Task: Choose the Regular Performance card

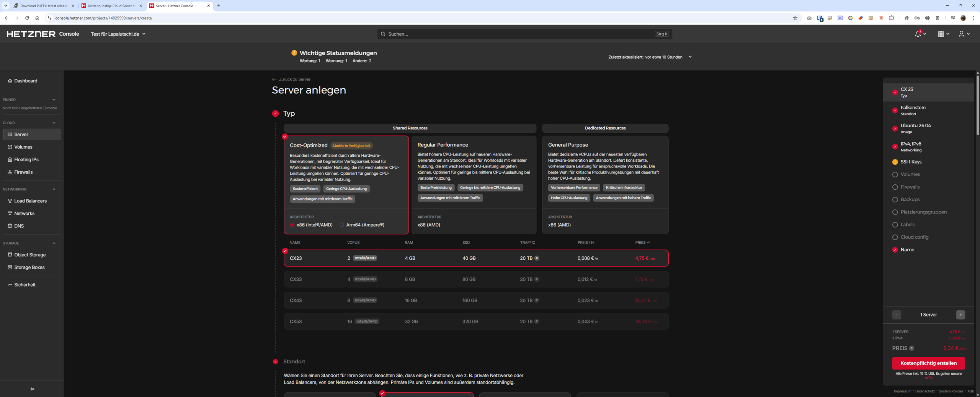Action: (474, 185)
